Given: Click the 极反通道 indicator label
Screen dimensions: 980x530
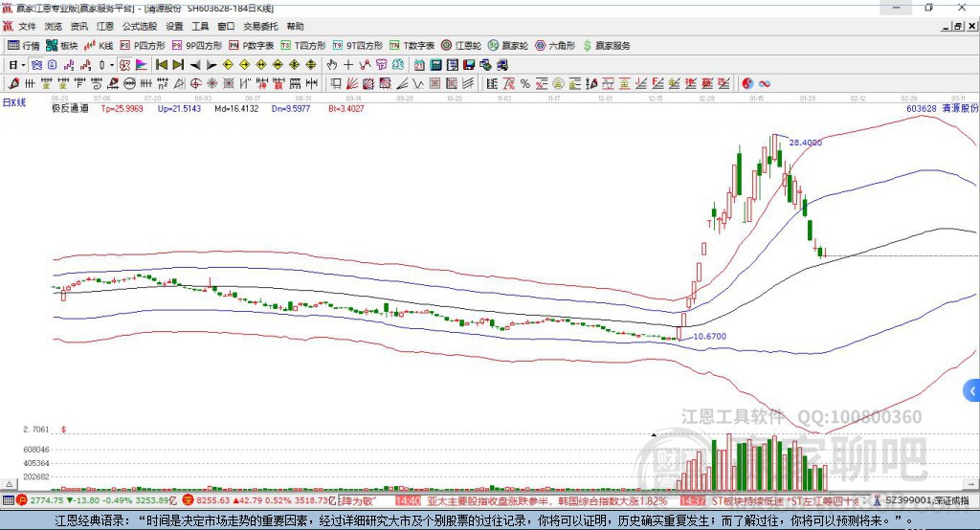Looking at the screenshot, I should click(70, 109).
